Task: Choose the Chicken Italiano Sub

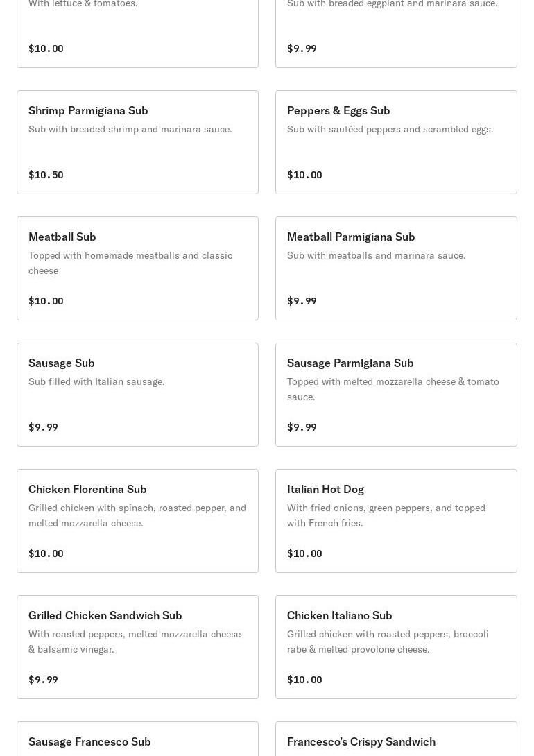Action: [396, 648]
